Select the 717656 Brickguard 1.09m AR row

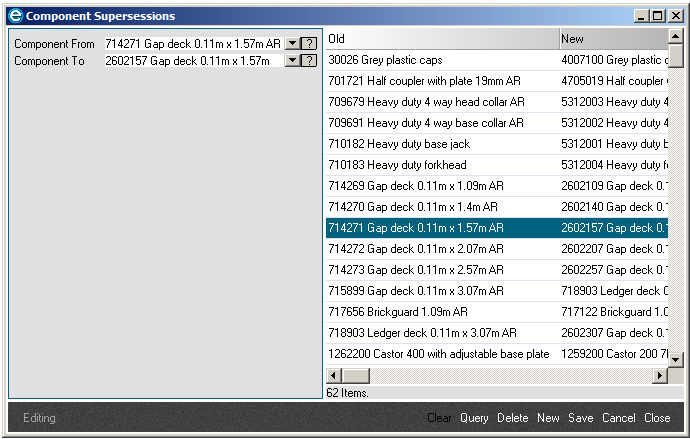click(x=441, y=312)
